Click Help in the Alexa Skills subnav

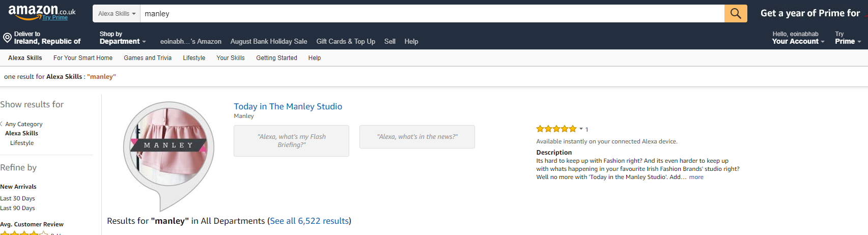315,58
